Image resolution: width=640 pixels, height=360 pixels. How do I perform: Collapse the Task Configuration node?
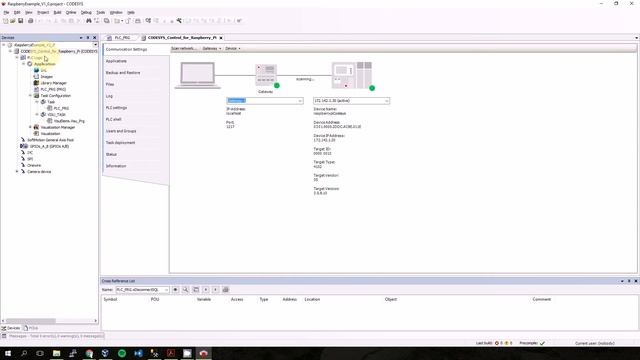(x=30, y=96)
